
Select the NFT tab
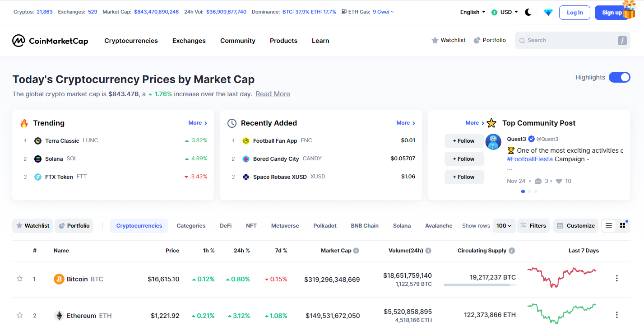click(x=251, y=226)
